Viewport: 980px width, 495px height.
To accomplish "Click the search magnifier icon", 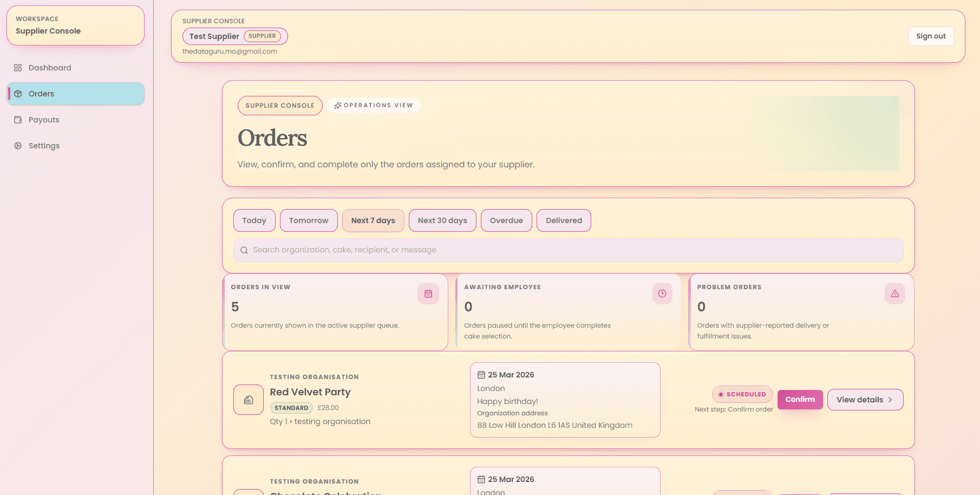I will pyautogui.click(x=244, y=250).
